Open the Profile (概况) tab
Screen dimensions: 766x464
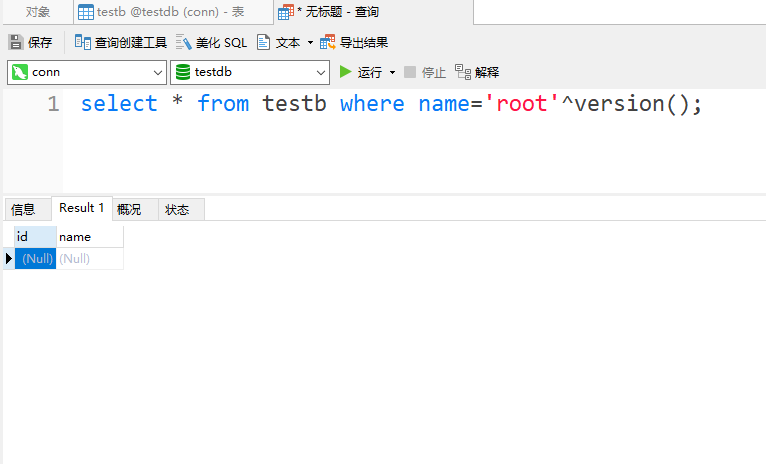129,209
